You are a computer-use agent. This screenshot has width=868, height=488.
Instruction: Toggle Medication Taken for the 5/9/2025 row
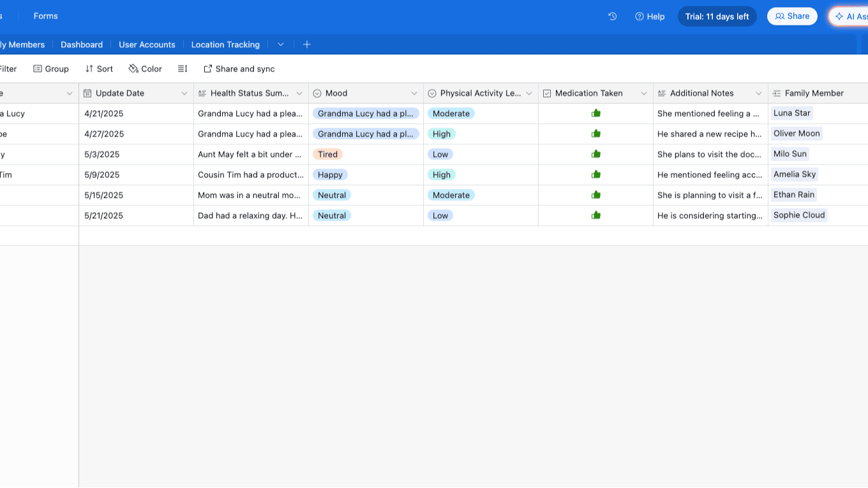click(x=596, y=174)
